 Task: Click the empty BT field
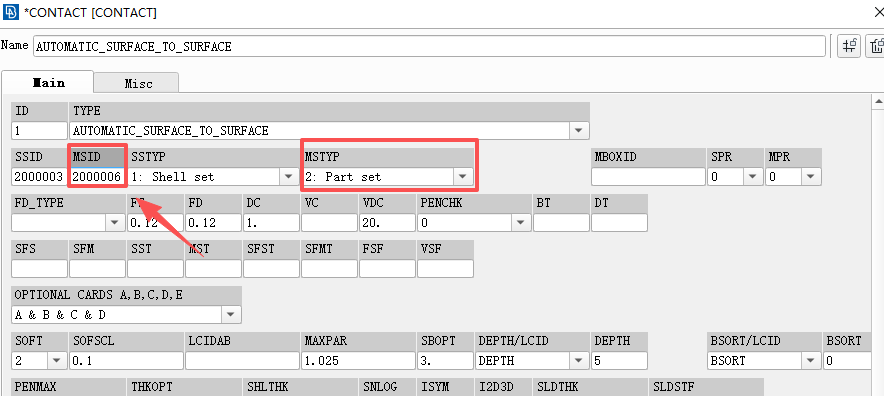561,223
